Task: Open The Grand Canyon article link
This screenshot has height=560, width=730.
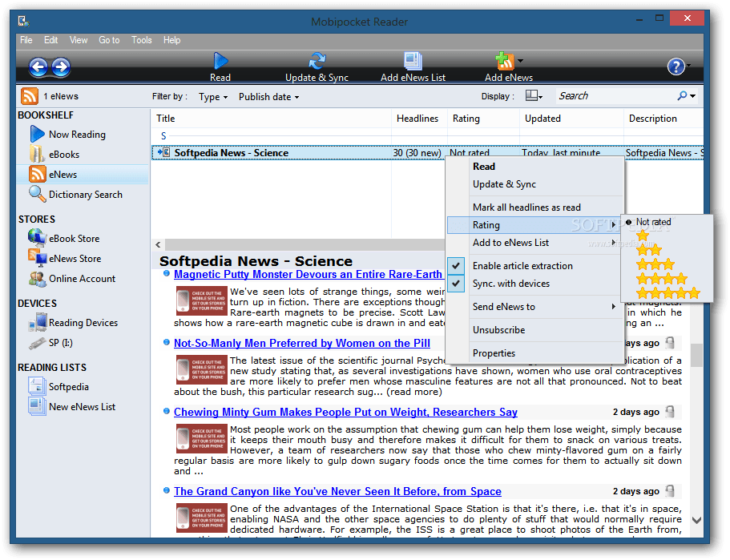Action: coord(337,492)
